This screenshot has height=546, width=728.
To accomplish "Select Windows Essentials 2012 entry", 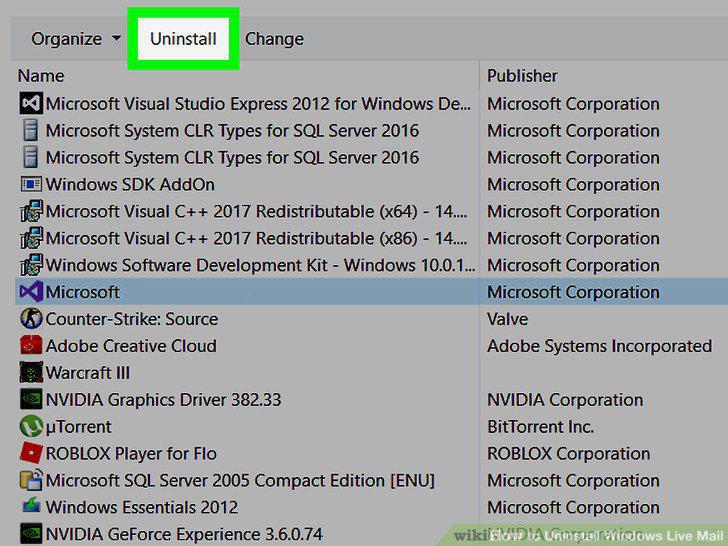I will click(142, 507).
